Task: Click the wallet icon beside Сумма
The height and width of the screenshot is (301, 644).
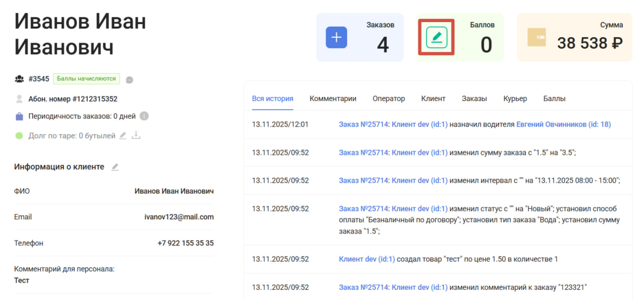Action: point(536,38)
